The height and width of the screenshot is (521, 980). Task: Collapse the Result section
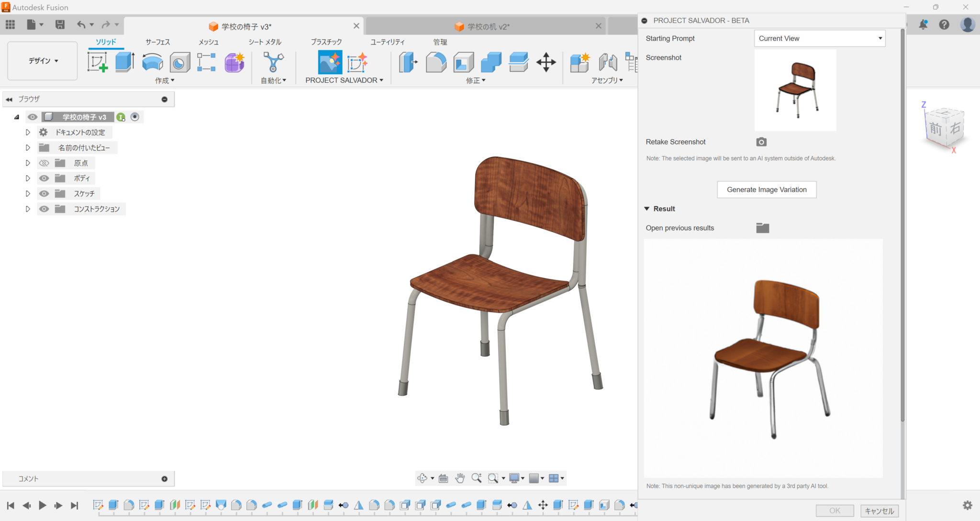click(647, 209)
